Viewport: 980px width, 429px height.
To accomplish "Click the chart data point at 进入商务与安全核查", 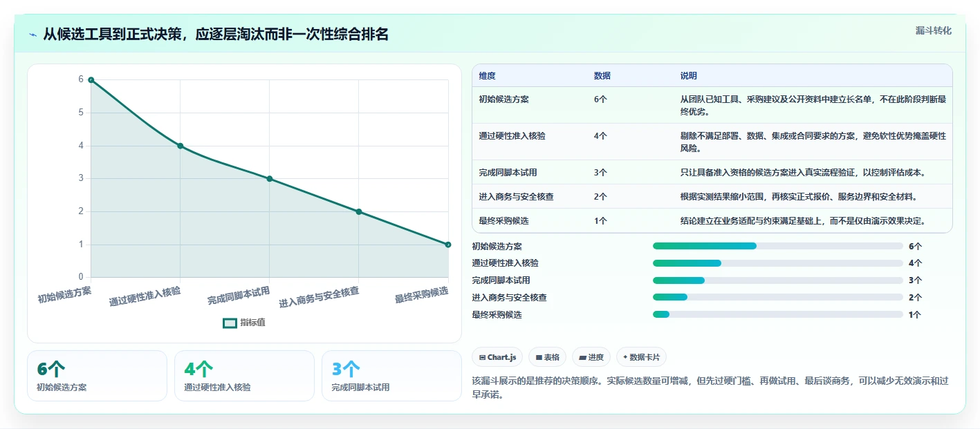I will point(358,211).
